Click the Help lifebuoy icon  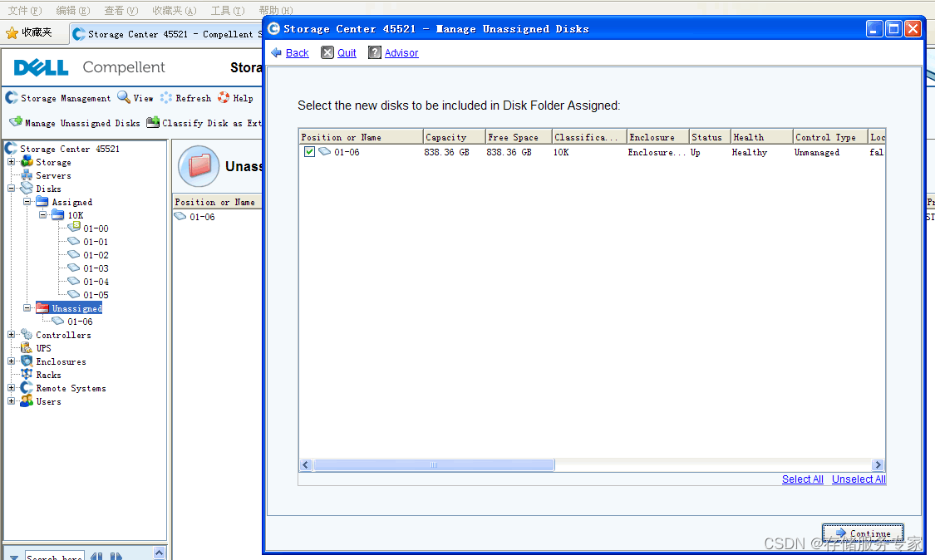(x=224, y=97)
